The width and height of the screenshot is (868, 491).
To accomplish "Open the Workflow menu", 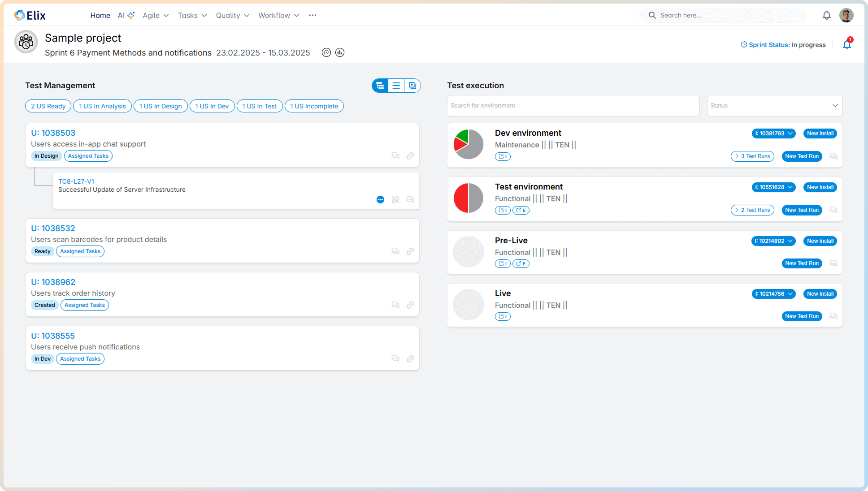I will [278, 15].
